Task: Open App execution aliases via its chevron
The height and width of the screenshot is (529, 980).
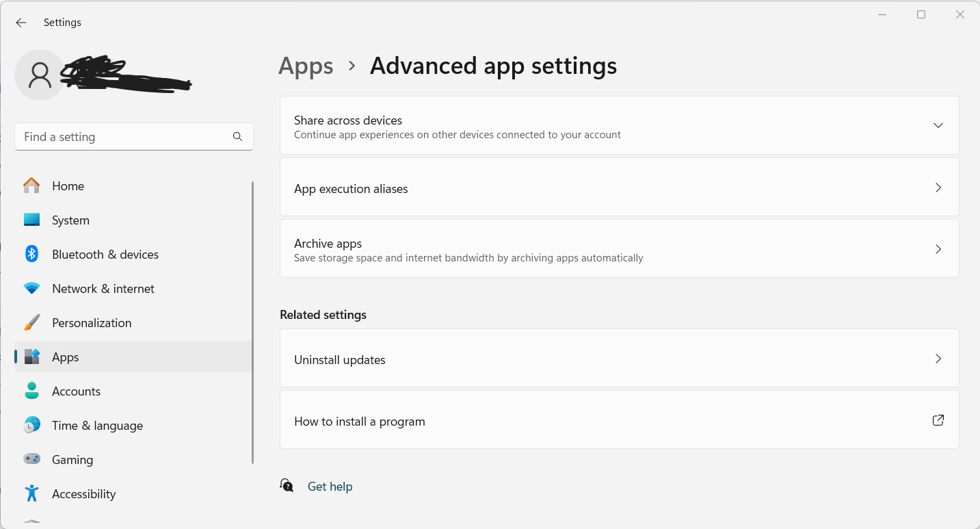Action: coord(938,188)
